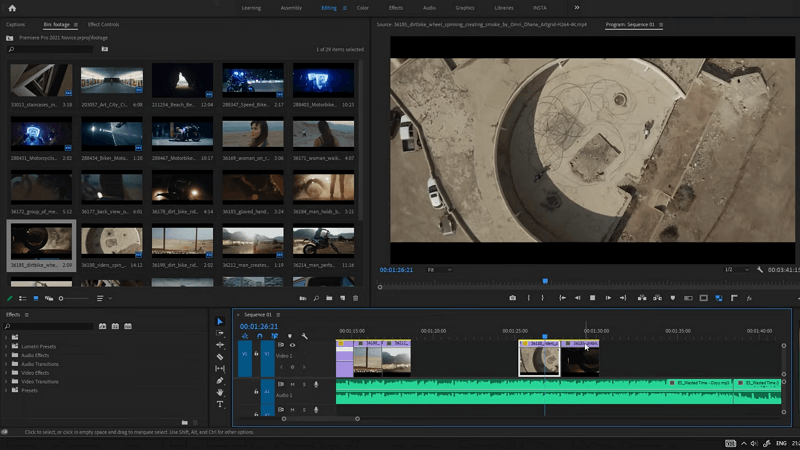
Task: Go to In point in Program monitor
Action: [x=562, y=298]
